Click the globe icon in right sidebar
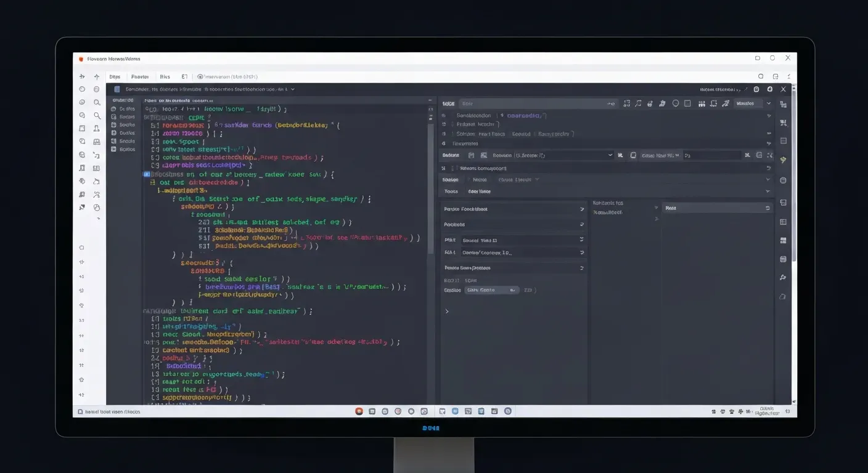 (x=783, y=180)
